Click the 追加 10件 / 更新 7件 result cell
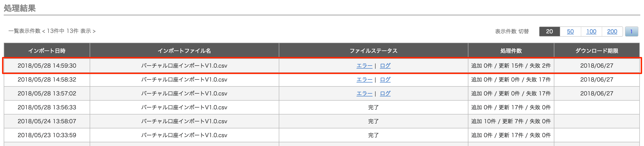The image size is (644, 146). 511,121
